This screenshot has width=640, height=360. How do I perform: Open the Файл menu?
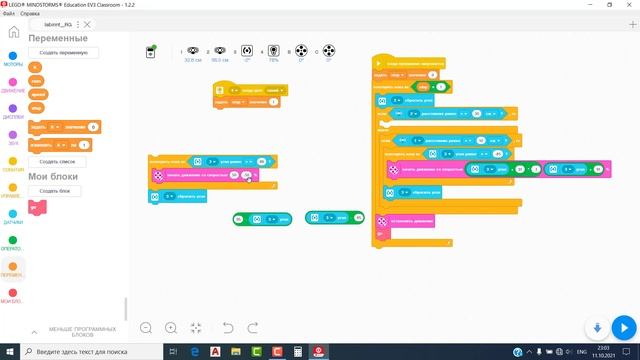tap(9, 13)
